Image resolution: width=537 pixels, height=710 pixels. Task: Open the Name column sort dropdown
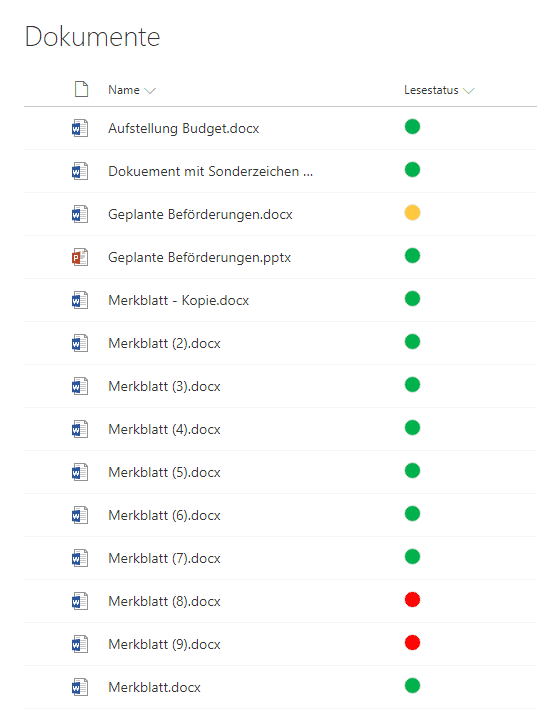coord(150,91)
